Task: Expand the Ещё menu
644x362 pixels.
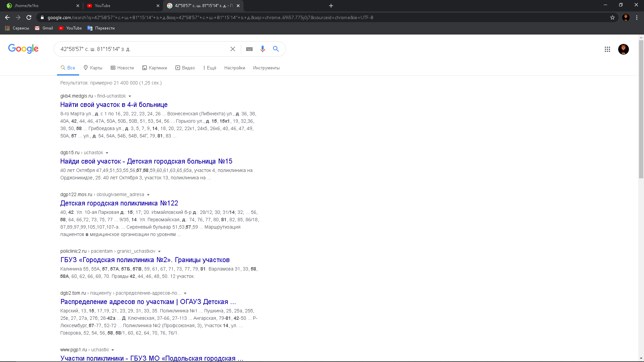Action: [210, 68]
